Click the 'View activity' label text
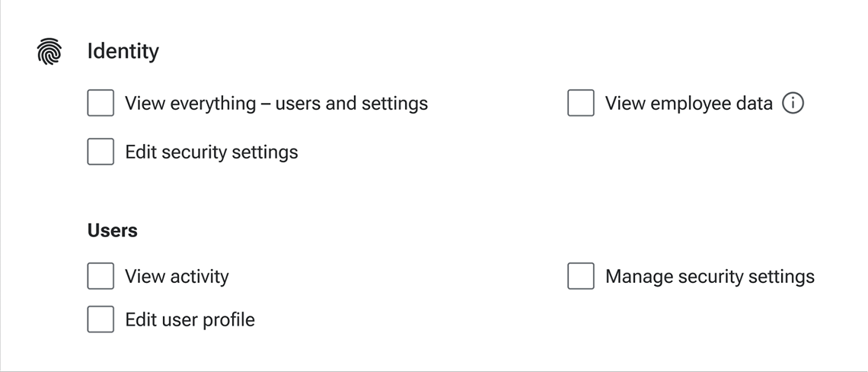The height and width of the screenshot is (372, 868). (x=177, y=277)
